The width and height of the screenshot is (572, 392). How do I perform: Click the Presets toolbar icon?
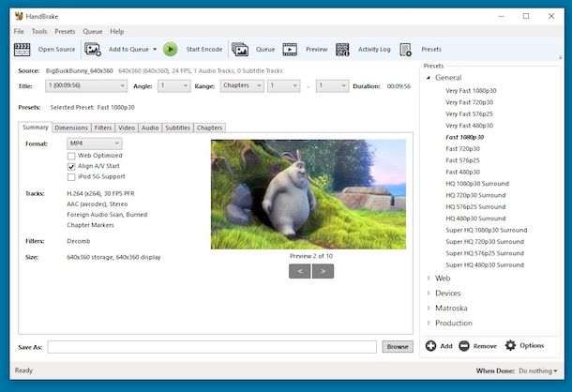click(406, 50)
